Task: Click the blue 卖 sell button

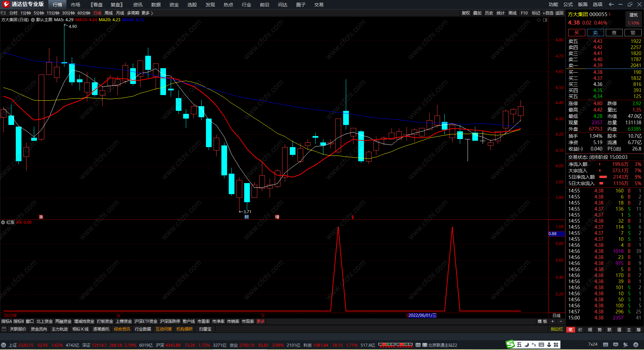Action: tap(595, 33)
